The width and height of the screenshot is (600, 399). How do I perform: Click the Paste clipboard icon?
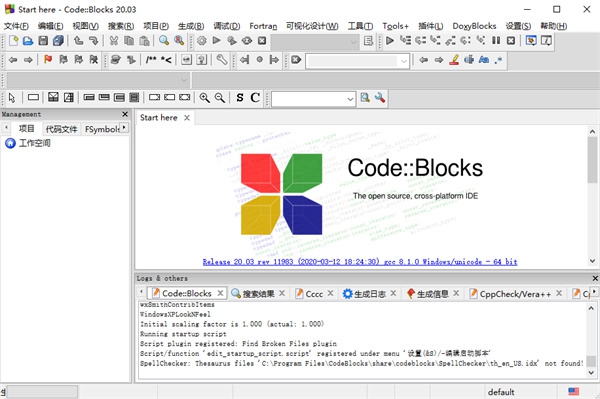144,41
